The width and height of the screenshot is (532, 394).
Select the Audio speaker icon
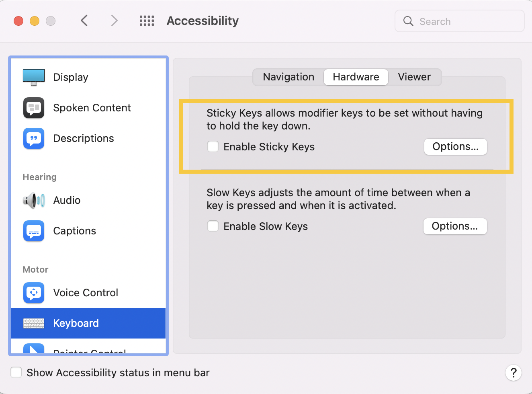click(34, 200)
